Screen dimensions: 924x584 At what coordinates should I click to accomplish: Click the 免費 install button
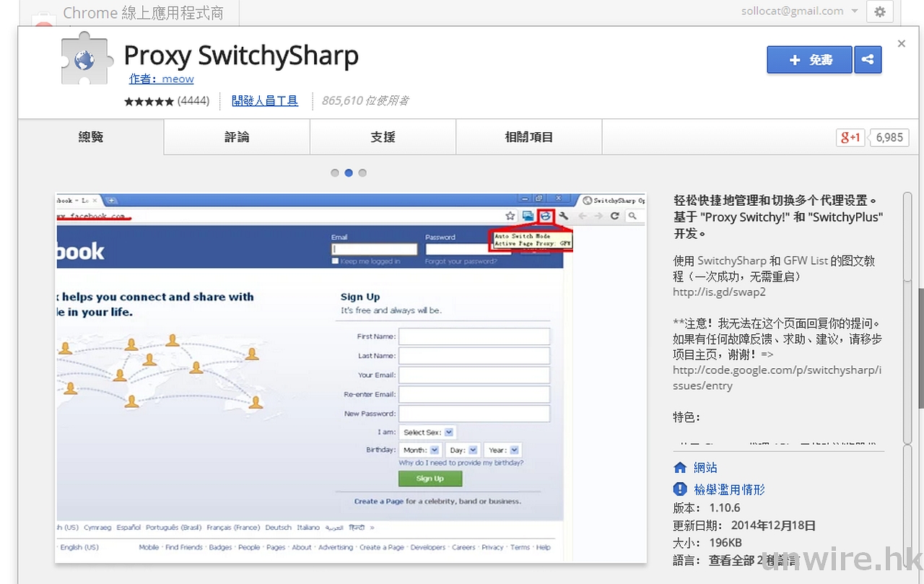[809, 60]
